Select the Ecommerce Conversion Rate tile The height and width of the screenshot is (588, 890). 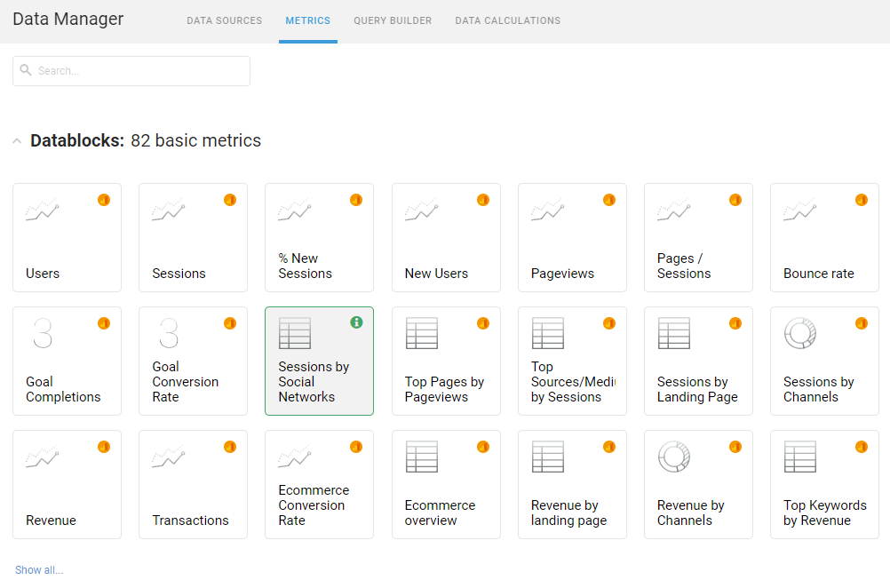tap(319, 484)
